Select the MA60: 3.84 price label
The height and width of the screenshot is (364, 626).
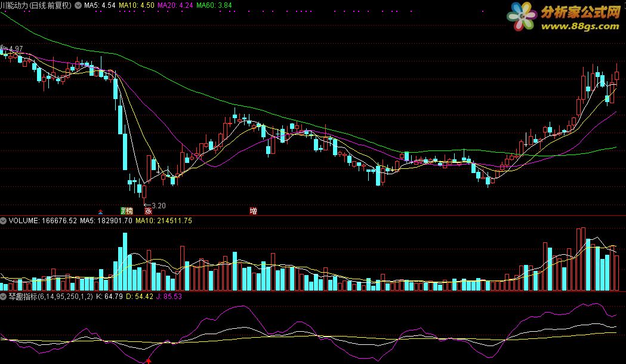[x=214, y=5]
